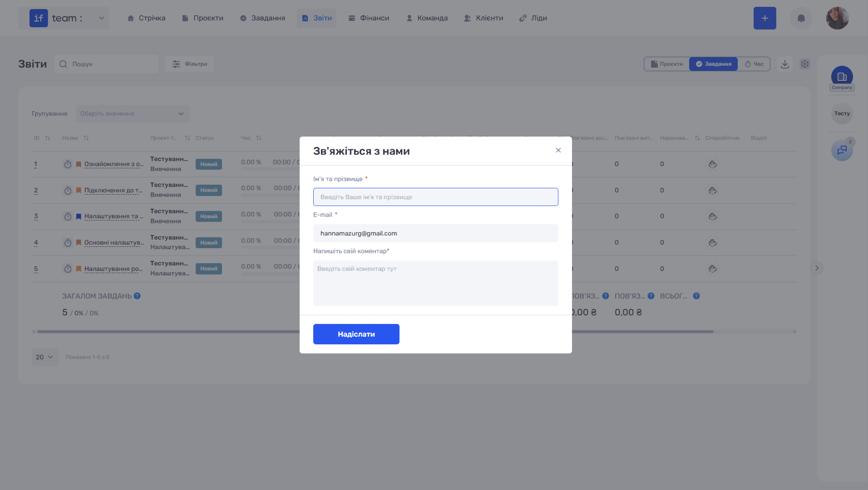Click Новий status badge of task 1
This screenshot has width=868, height=490.
(209, 164)
